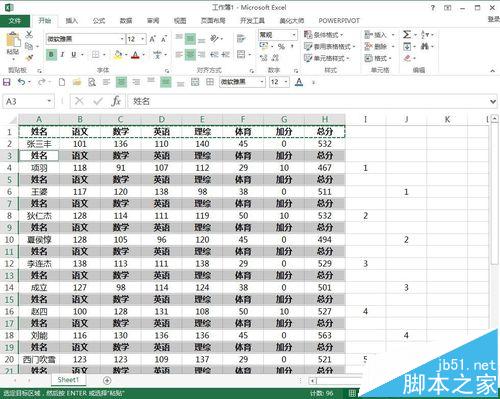Click the Format Painter brush icon
This screenshot has width=500, height=399.
29,57
